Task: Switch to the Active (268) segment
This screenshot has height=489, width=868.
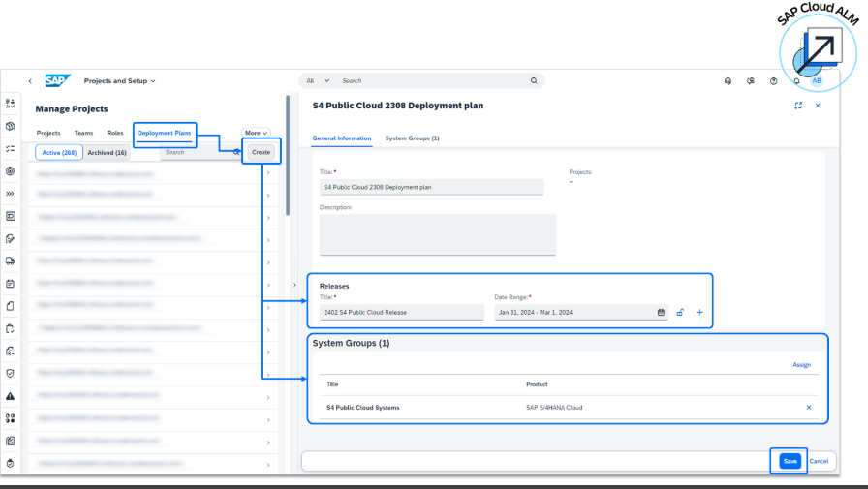Action: pyautogui.click(x=59, y=152)
